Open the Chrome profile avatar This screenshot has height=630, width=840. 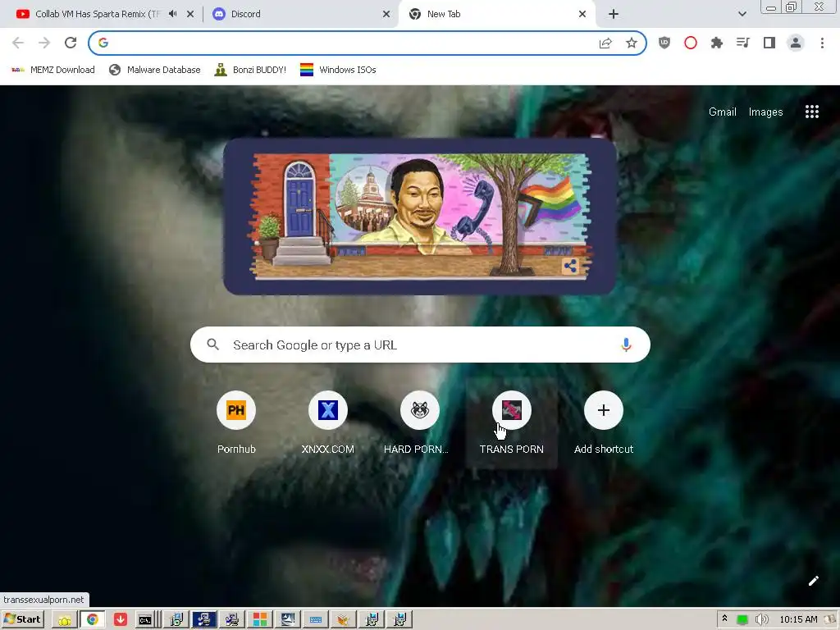796,43
